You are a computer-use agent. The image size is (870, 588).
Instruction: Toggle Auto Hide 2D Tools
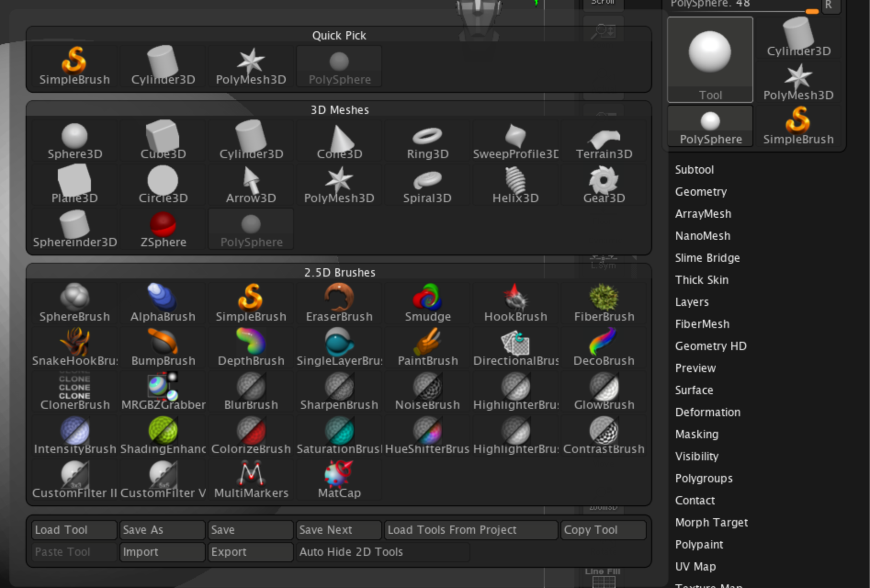coord(384,552)
